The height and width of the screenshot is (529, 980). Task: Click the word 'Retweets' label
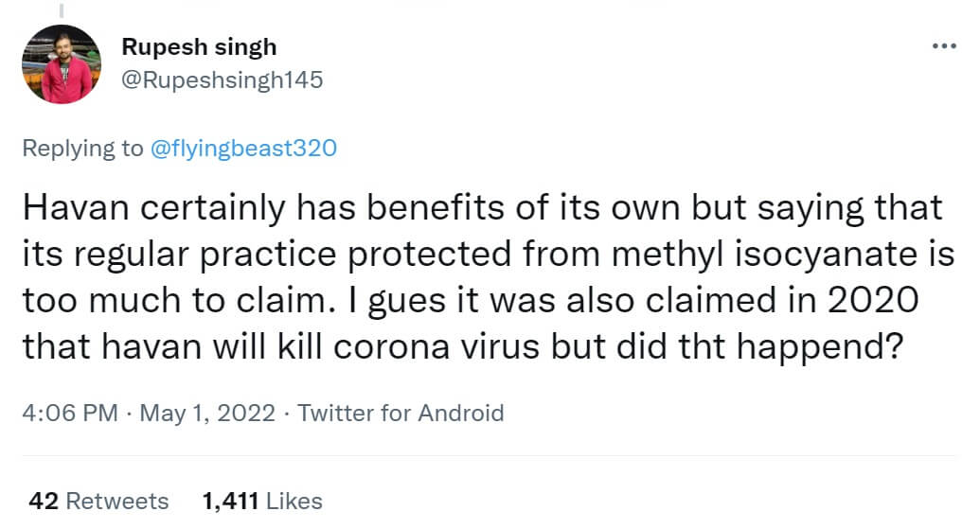[117, 501]
